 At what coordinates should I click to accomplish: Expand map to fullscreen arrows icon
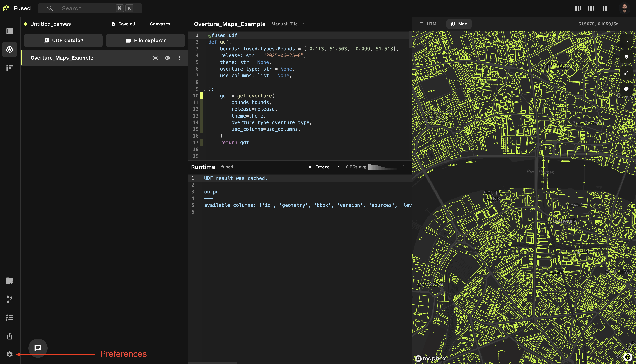pos(626,73)
